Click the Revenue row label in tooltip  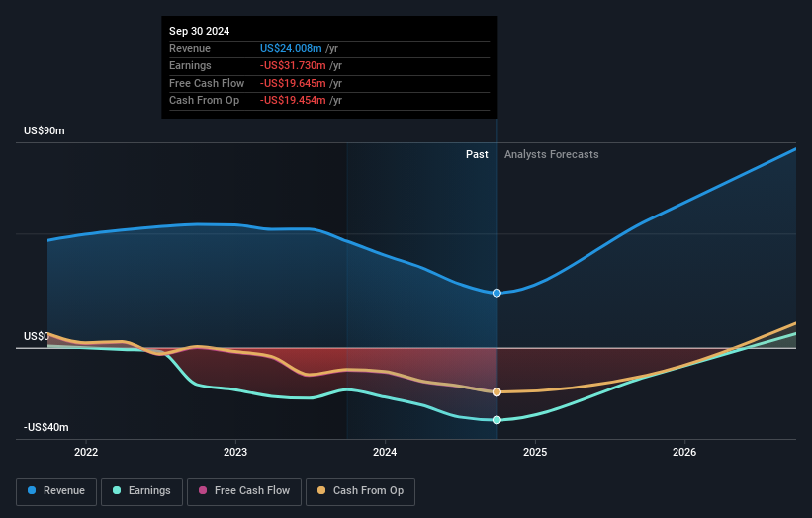click(190, 48)
